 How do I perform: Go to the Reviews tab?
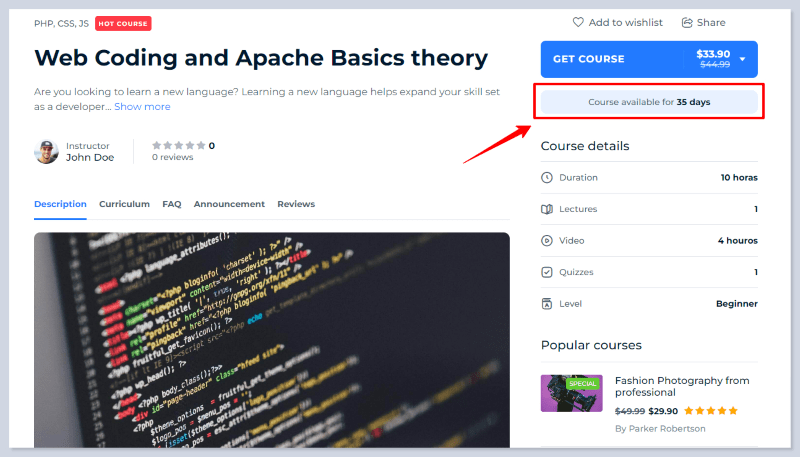point(296,204)
